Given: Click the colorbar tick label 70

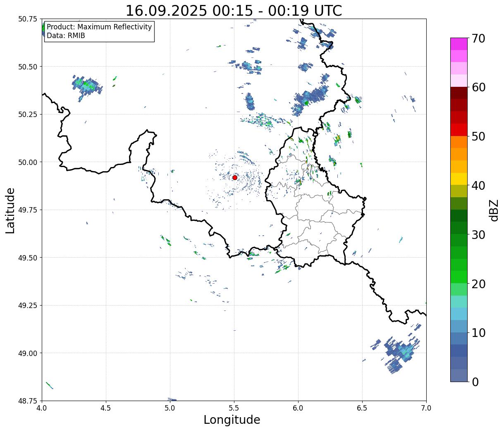Looking at the screenshot, I should point(478,38).
